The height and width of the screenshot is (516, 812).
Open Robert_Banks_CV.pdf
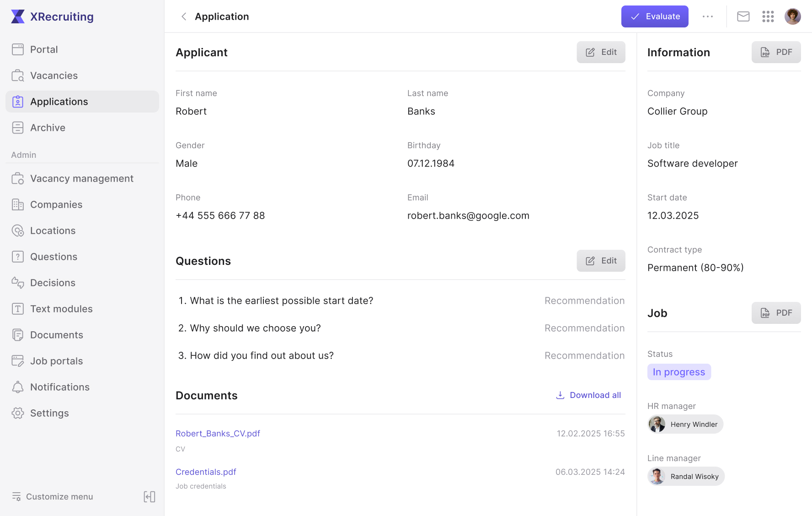[218, 433]
